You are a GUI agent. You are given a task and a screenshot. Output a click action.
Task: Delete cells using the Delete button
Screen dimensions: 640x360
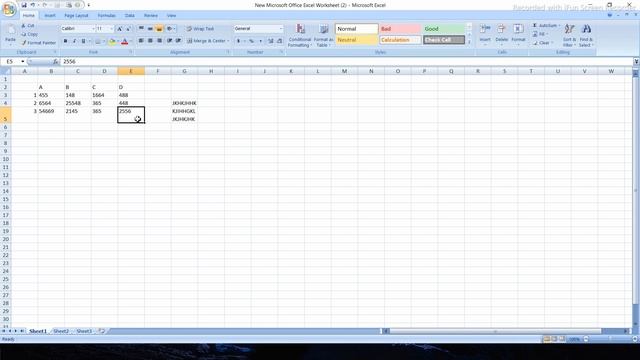502,34
